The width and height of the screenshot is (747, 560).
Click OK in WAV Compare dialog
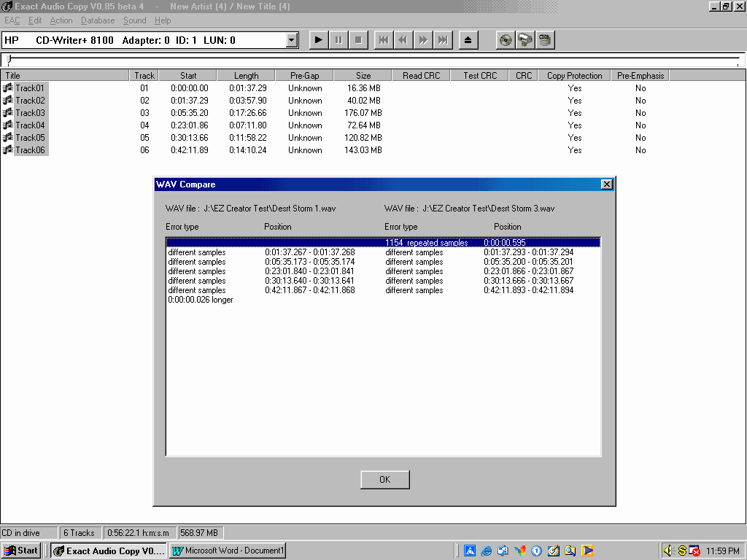pyautogui.click(x=385, y=480)
